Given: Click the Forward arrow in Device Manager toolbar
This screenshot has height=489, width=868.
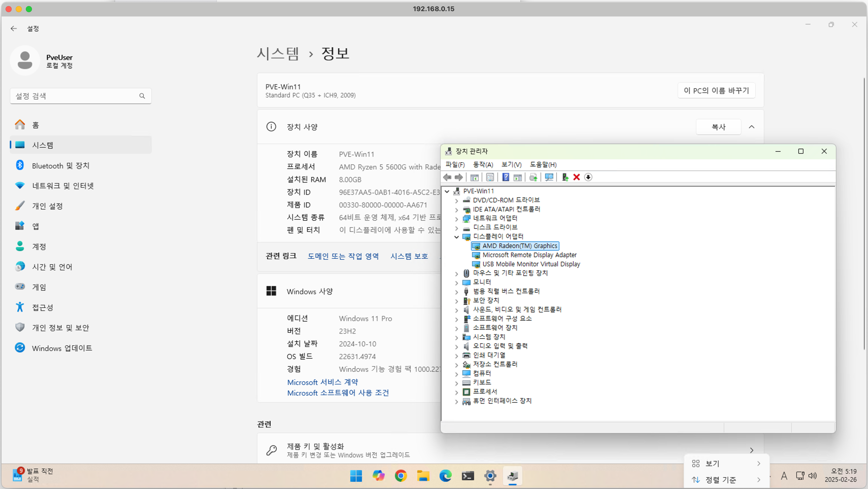Looking at the screenshot, I should point(459,177).
